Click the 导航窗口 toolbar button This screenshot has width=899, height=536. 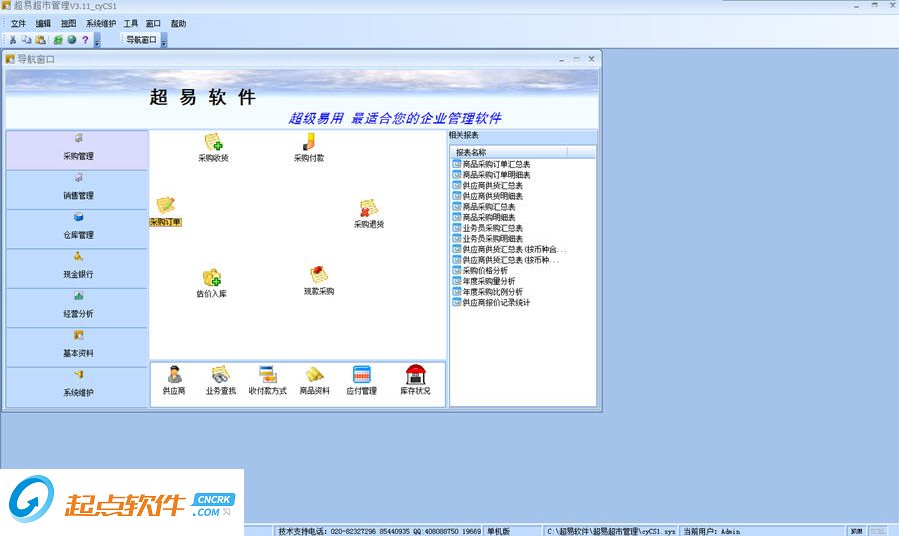pyautogui.click(x=141, y=40)
